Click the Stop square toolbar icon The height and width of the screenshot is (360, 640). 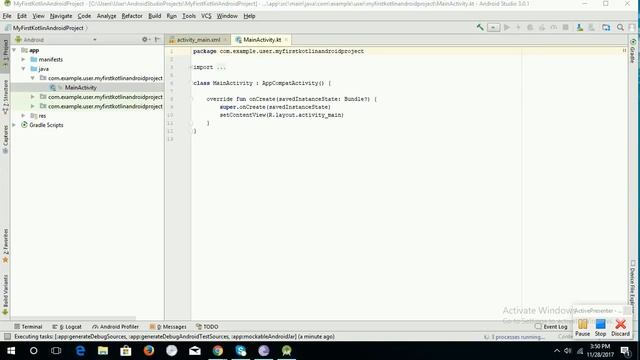click(565, 27)
